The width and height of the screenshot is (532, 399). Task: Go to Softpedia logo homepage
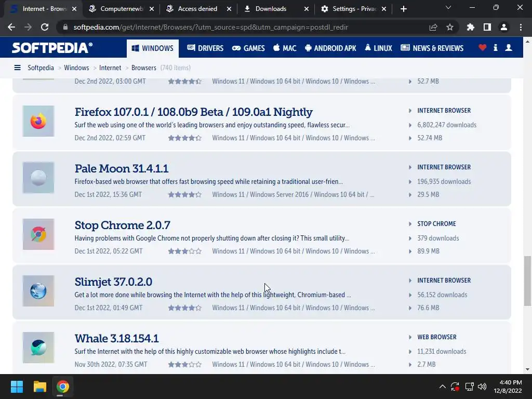52,47
